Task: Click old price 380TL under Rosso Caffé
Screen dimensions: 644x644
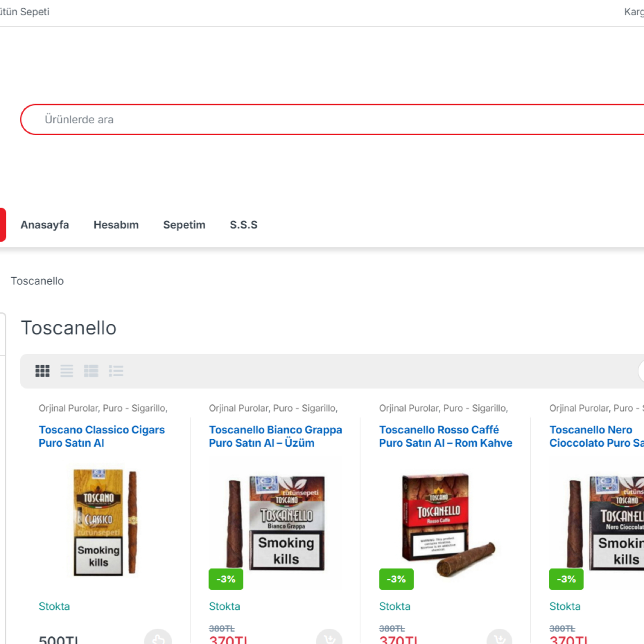Action: pyautogui.click(x=392, y=629)
